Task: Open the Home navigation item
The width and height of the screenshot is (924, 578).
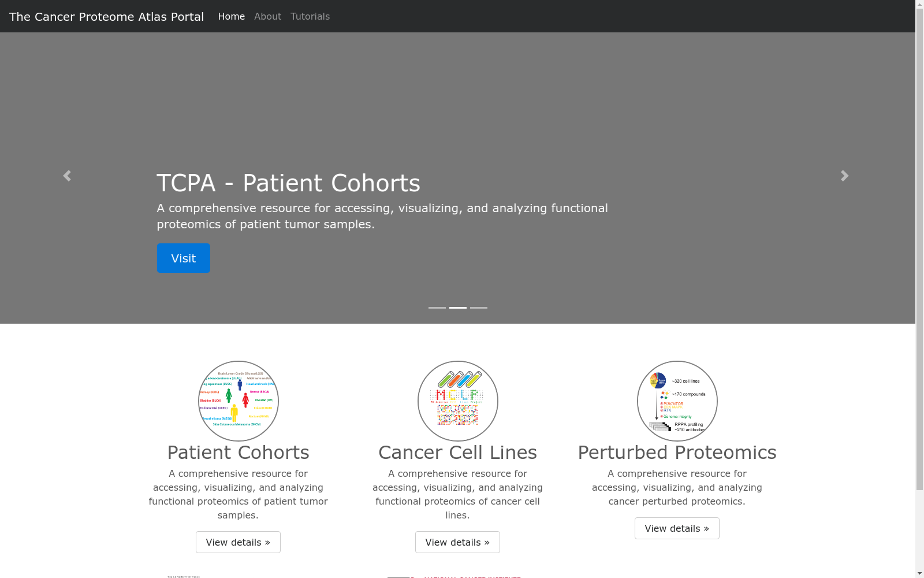Action: [232, 16]
